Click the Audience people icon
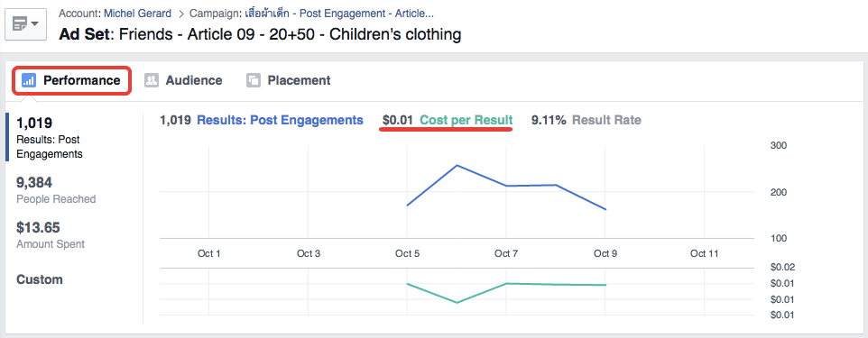The width and height of the screenshot is (868, 338). 151,81
